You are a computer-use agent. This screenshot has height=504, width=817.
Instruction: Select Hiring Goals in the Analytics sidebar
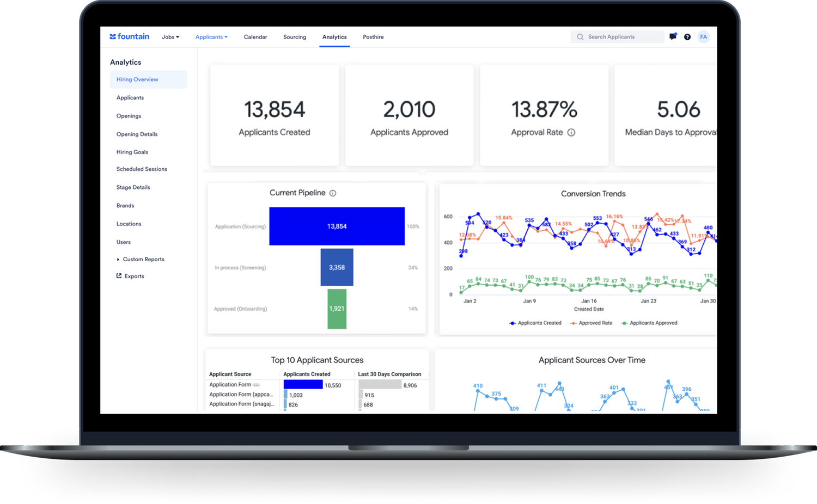132,152
